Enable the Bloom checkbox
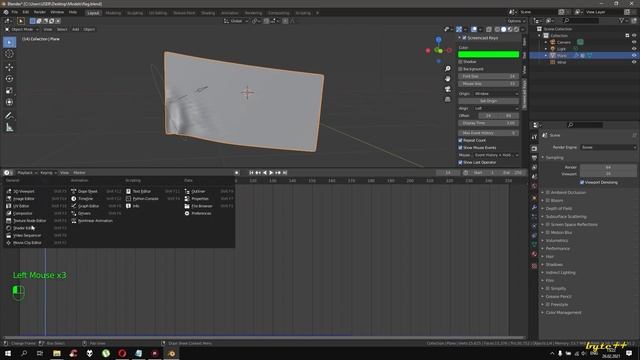640x360 pixels. point(548,200)
